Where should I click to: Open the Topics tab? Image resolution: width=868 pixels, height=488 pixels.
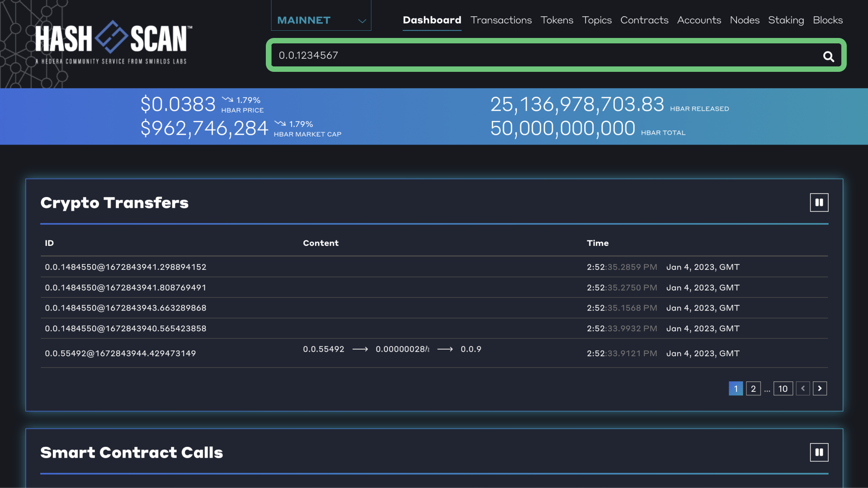(596, 20)
